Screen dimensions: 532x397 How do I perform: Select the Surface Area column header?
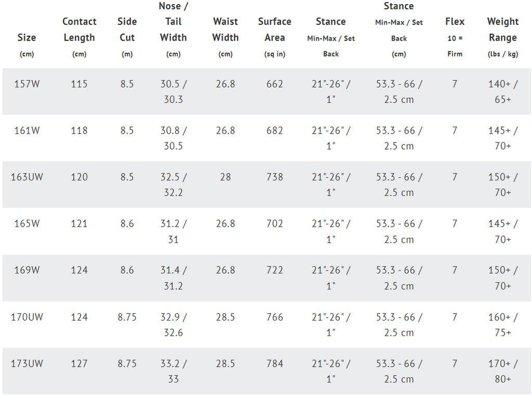(x=274, y=37)
